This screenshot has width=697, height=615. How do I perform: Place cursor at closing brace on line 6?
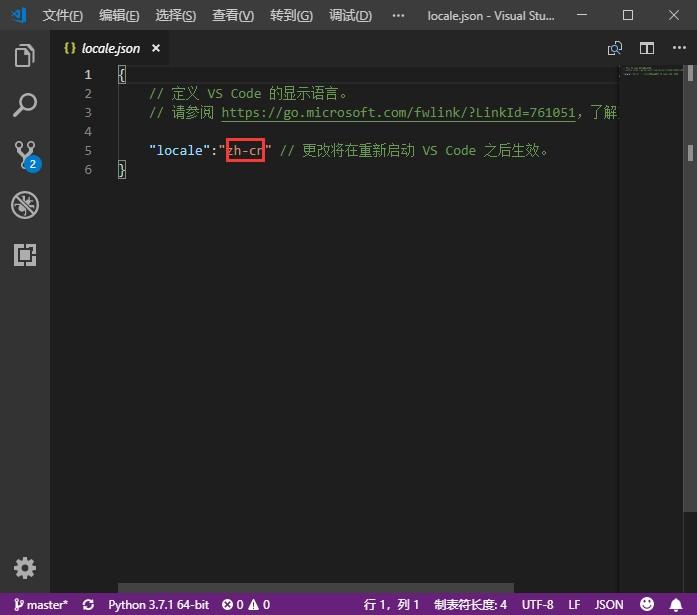coord(122,170)
